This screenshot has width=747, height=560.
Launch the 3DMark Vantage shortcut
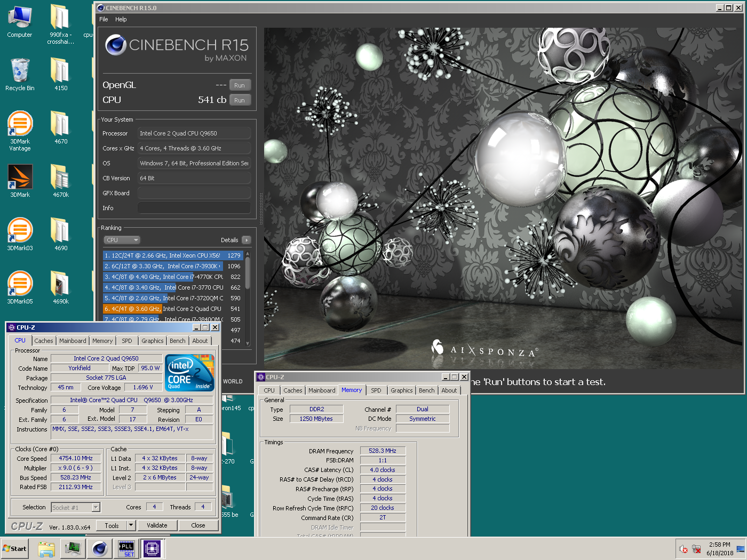point(20,131)
